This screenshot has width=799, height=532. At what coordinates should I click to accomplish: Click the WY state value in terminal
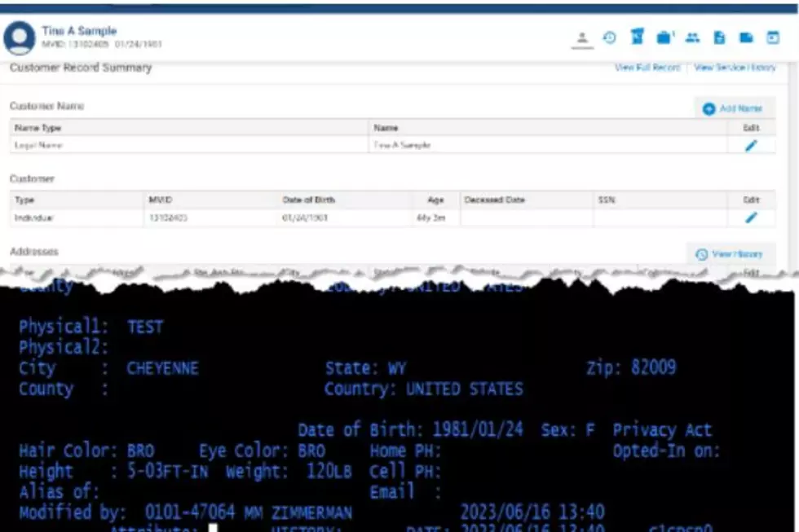pyautogui.click(x=397, y=368)
